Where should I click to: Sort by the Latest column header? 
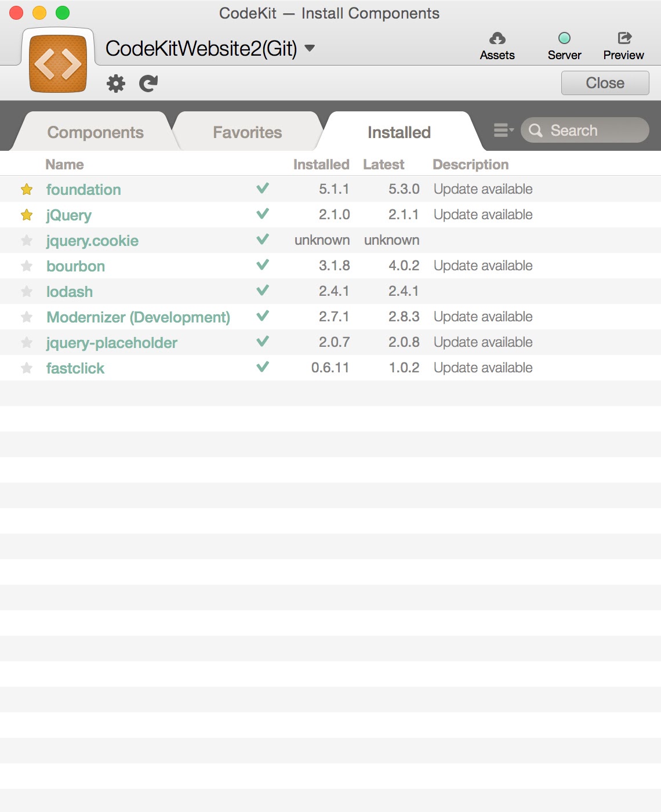(x=383, y=165)
